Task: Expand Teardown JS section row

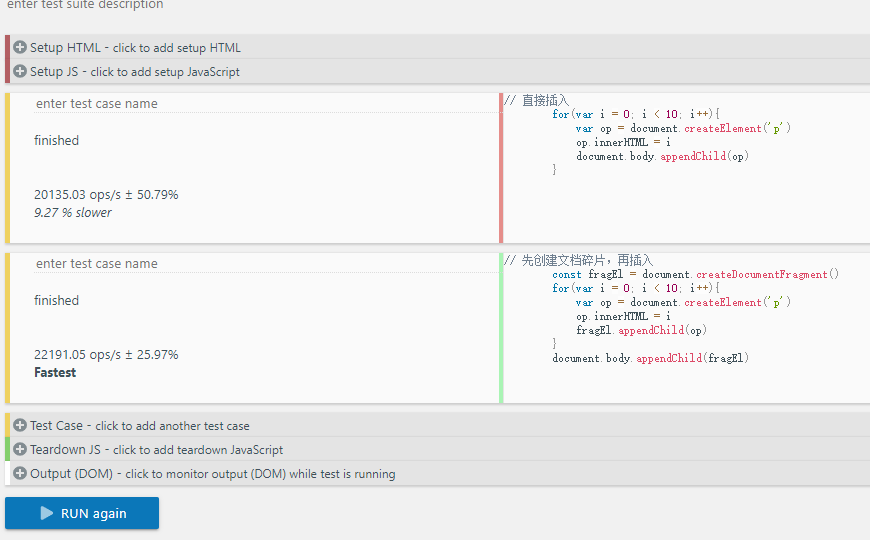Action: 437,449
